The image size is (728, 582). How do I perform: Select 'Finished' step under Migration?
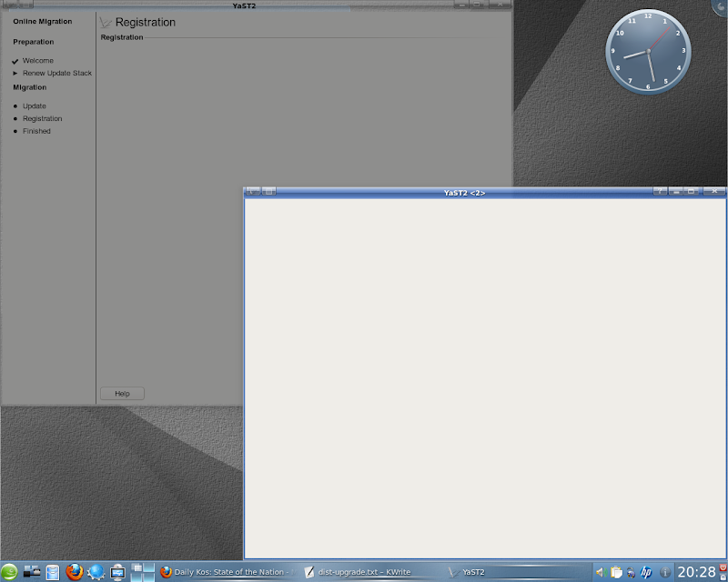[36, 131]
